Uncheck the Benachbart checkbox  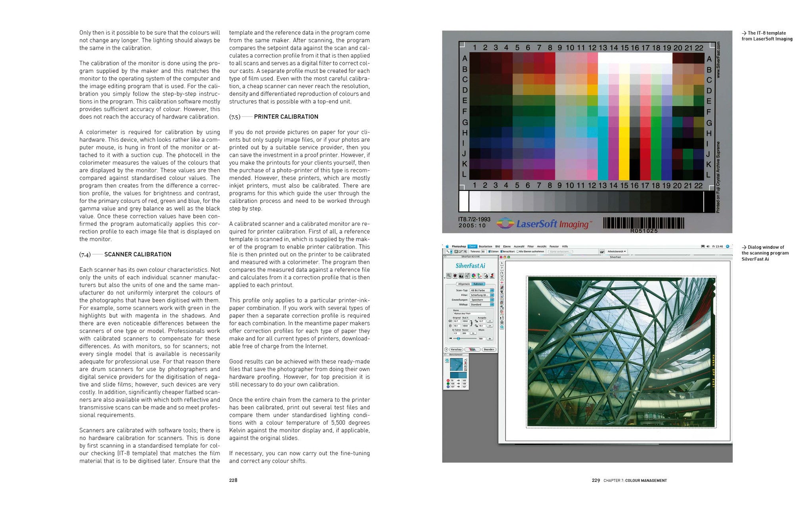tap(501, 251)
